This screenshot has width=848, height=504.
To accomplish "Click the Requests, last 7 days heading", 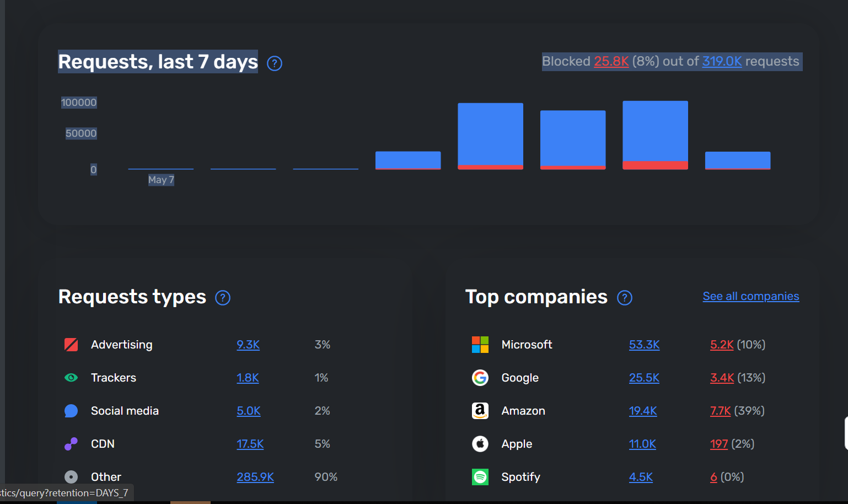I will pyautogui.click(x=158, y=62).
